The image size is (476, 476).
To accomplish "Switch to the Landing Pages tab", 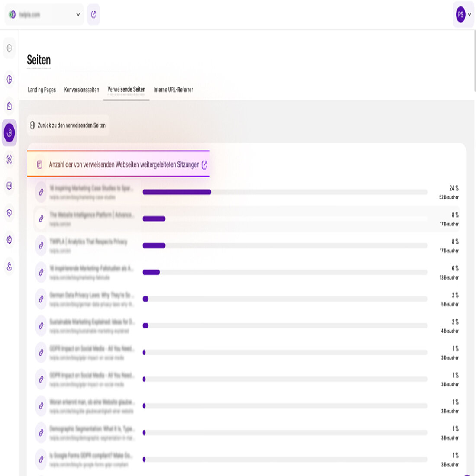I will click(42, 90).
